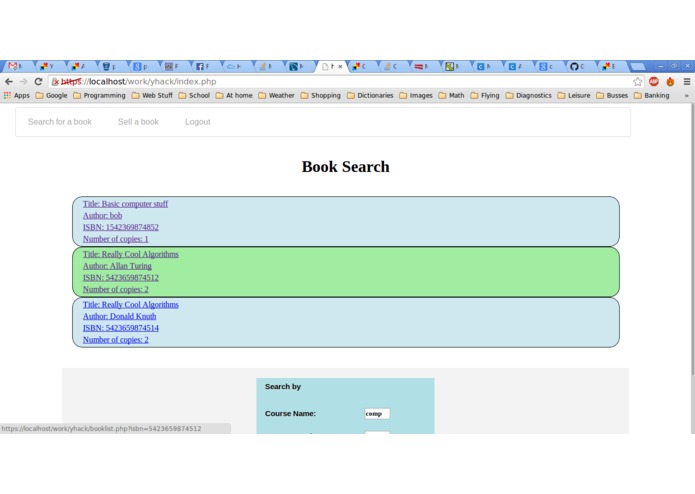Viewport: 695px width, 494px height.
Task: Open the Images bookmarks folder
Action: (416, 95)
